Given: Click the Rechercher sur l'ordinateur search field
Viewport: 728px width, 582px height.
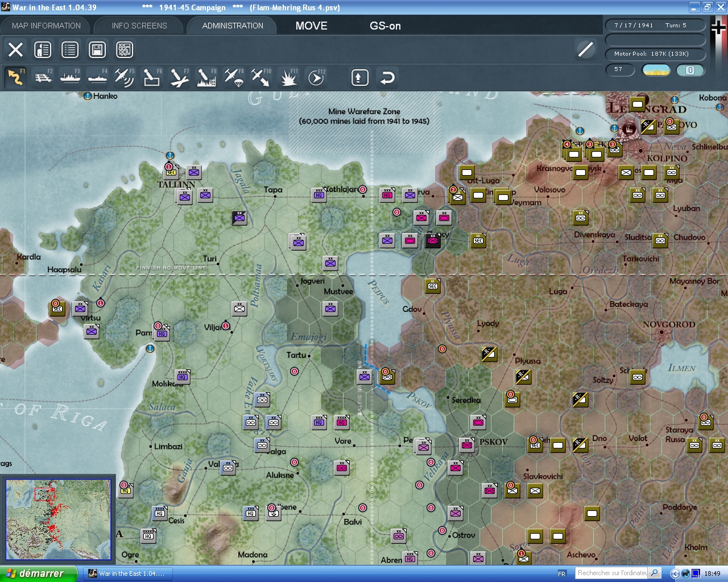Looking at the screenshot, I should pos(612,573).
